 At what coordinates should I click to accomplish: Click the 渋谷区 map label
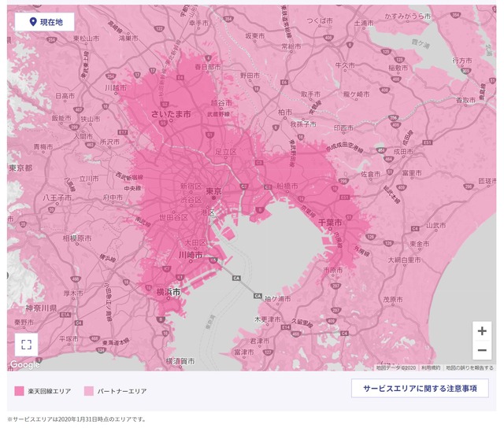tap(191, 200)
